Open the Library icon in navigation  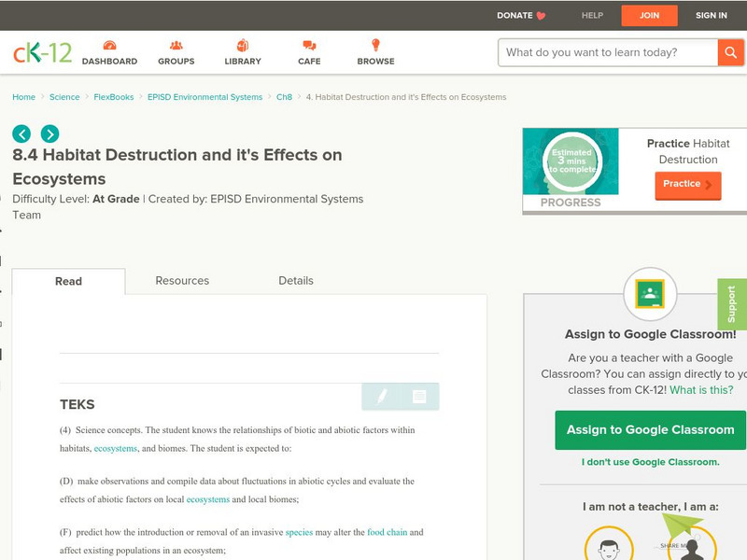point(243,46)
